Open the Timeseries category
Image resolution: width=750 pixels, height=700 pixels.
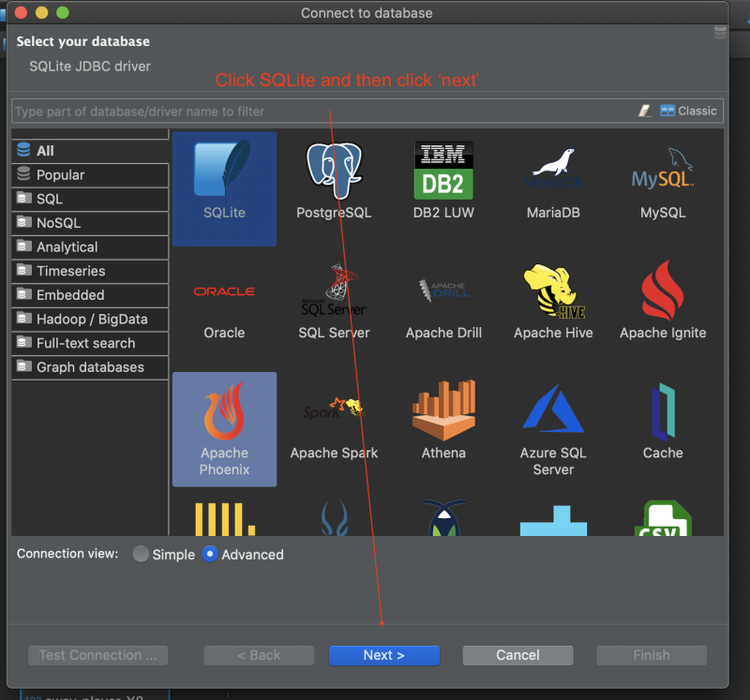90,271
